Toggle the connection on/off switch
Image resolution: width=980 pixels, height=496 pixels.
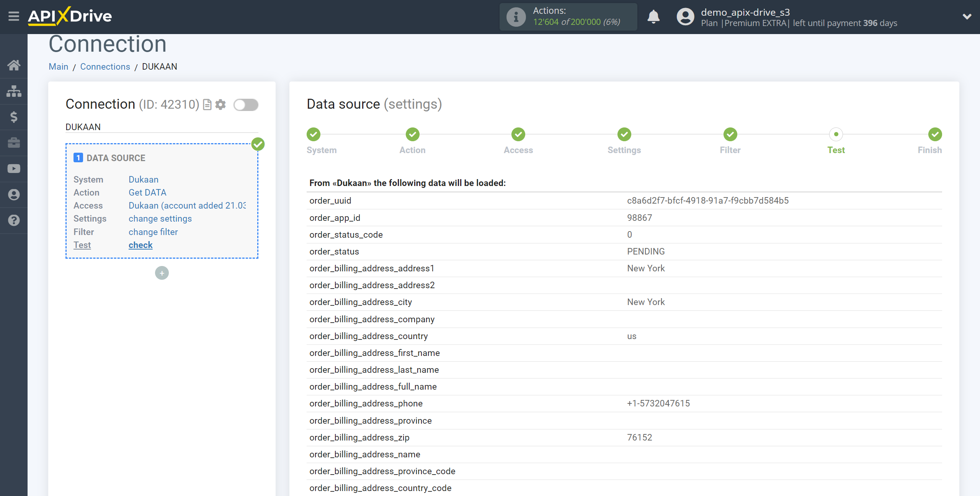(x=246, y=104)
